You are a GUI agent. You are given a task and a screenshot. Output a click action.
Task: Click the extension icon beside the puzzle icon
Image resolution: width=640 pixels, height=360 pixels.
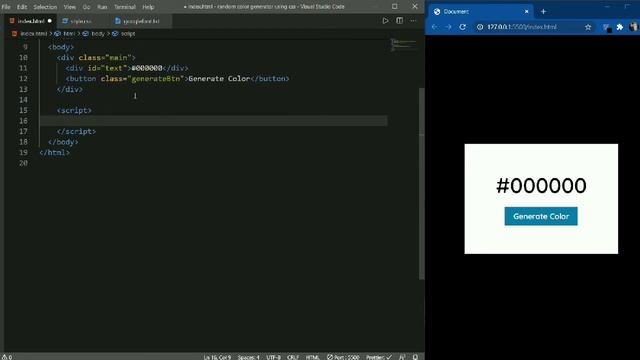click(x=607, y=27)
